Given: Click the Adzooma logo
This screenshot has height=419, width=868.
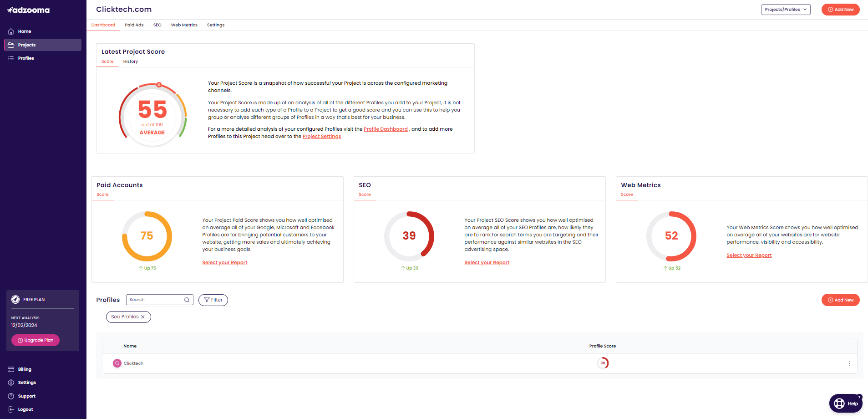Looking at the screenshot, I should tap(28, 10).
